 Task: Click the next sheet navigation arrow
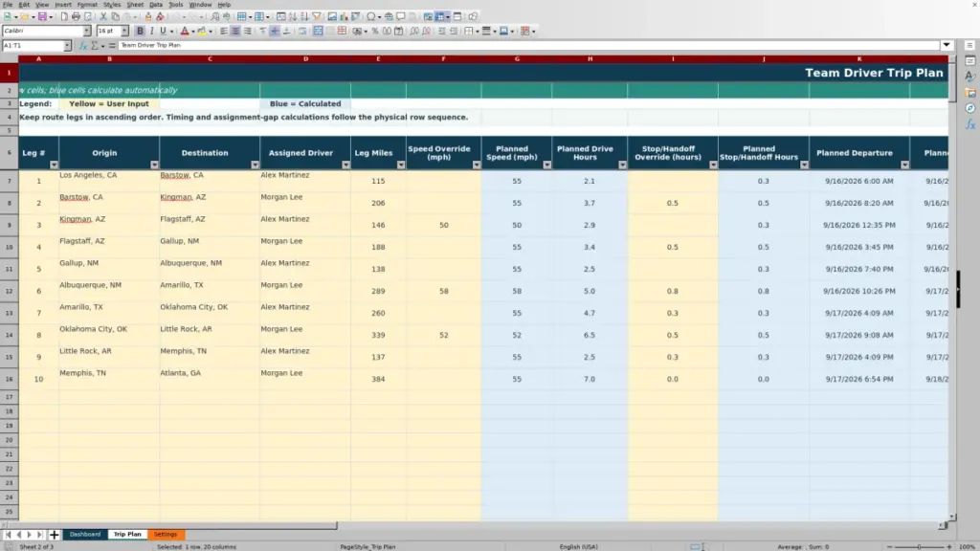[x=30, y=535]
